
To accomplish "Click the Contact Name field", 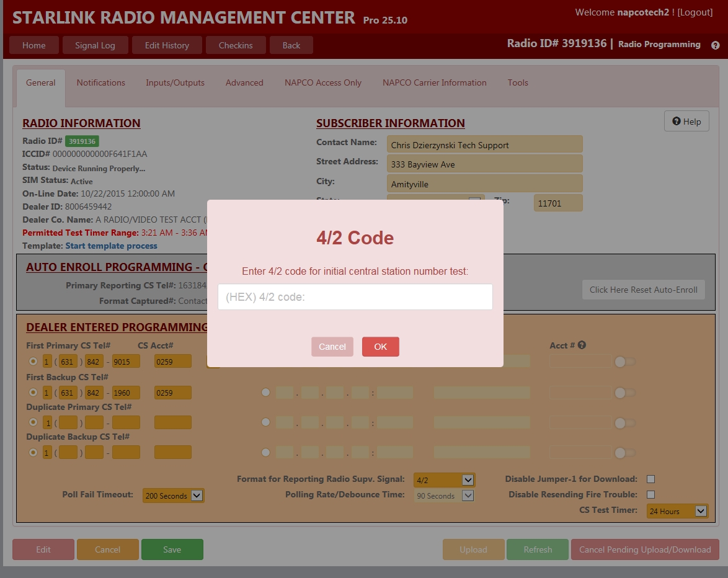I will point(485,144).
